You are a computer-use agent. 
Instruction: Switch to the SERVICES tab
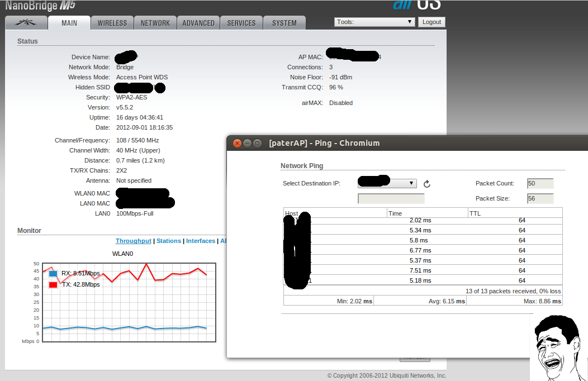(241, 23)
